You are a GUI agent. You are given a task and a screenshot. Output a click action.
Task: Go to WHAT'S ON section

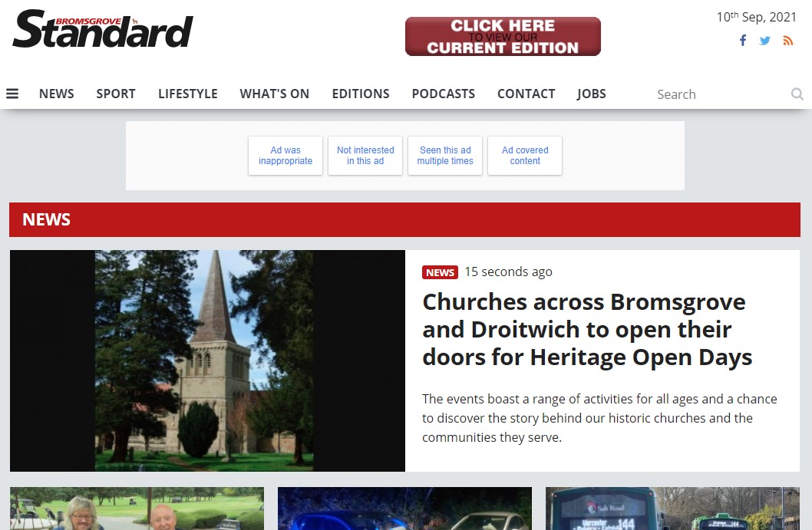click(x=275, y=94)
